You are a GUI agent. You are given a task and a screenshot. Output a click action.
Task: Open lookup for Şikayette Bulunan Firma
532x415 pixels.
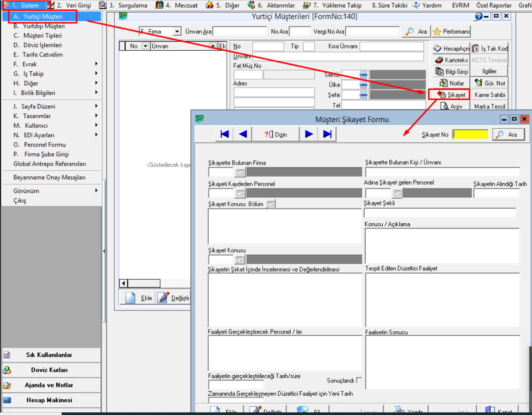point(240,172)
